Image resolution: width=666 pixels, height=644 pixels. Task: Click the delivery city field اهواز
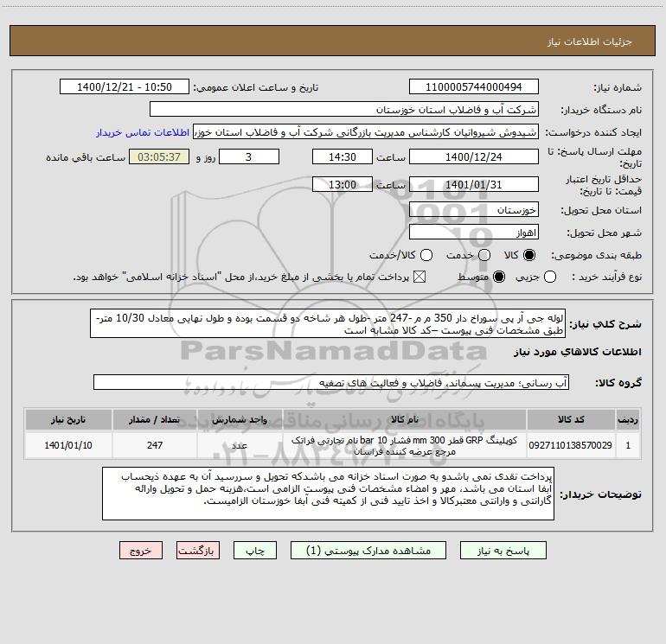pos(474,233)
